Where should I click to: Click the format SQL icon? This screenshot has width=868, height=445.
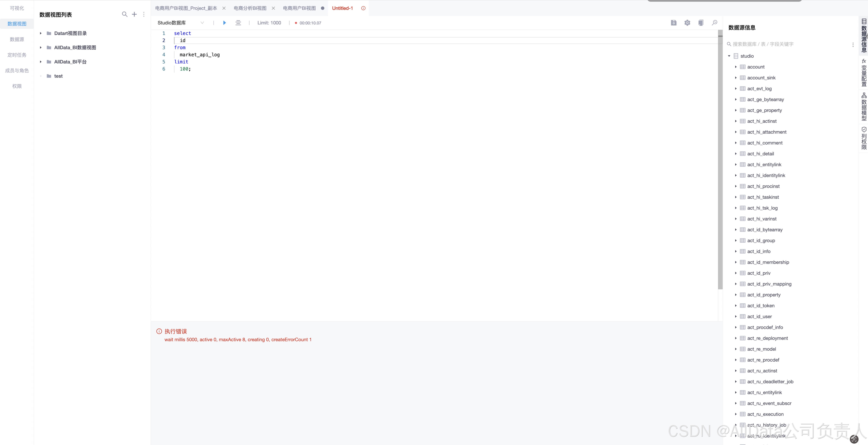coord(238,23)
